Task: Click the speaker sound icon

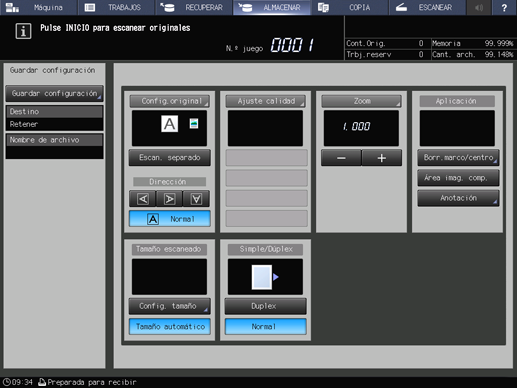Action: point(479,7)
